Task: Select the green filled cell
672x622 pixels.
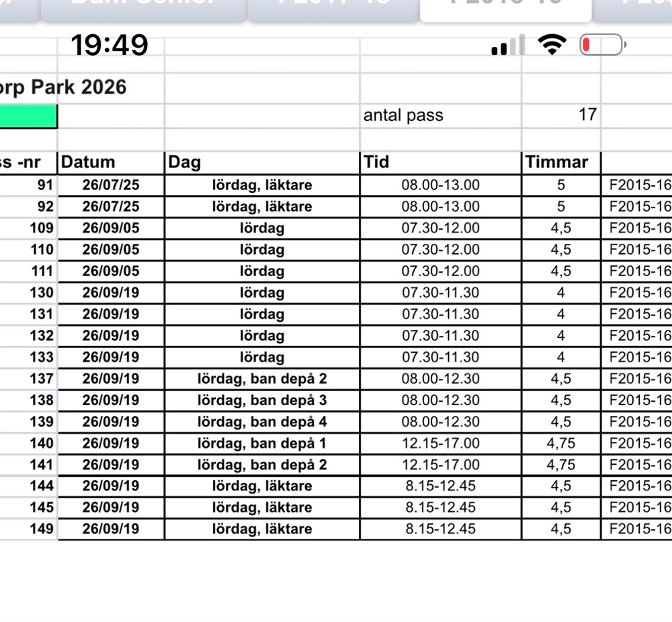Action: click(x=28, y=116)
